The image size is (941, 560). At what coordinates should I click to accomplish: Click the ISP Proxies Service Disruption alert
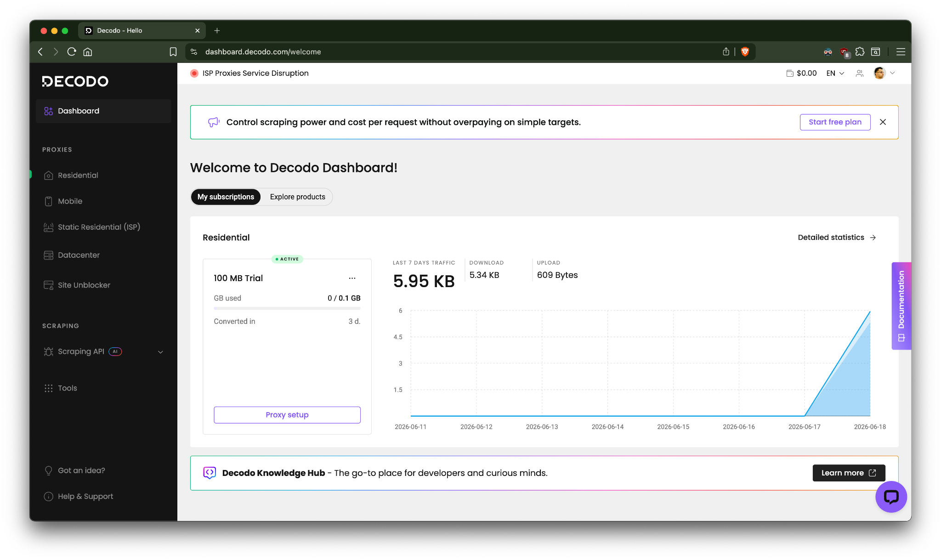pos(255,73)
